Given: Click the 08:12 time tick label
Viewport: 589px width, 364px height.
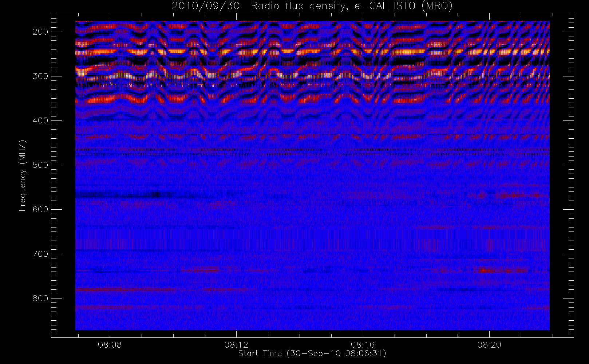Looking at the screenshot, I should pos(236,344).
